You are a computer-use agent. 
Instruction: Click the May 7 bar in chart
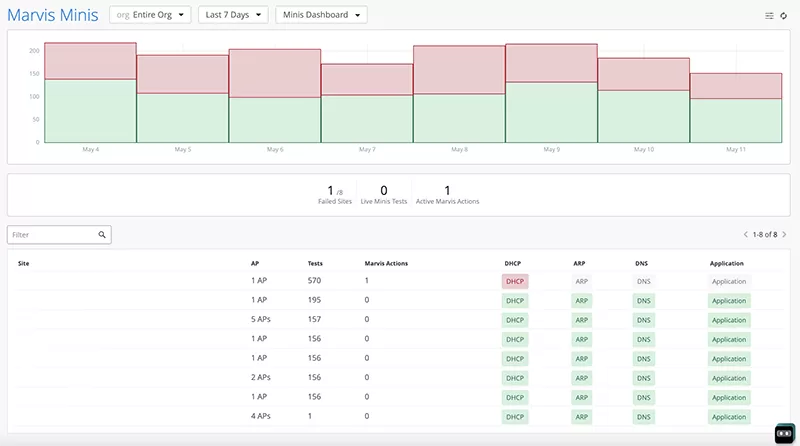coord(367,103)
